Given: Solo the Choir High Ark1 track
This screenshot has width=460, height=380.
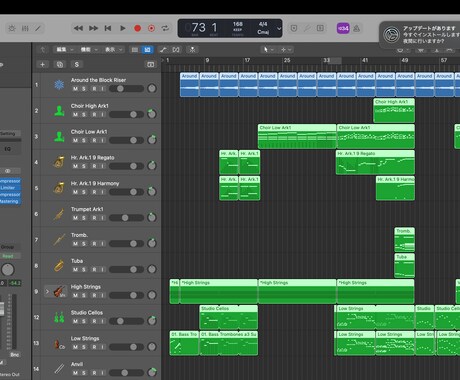Looking at the screenshot, I should coord(84,115).
